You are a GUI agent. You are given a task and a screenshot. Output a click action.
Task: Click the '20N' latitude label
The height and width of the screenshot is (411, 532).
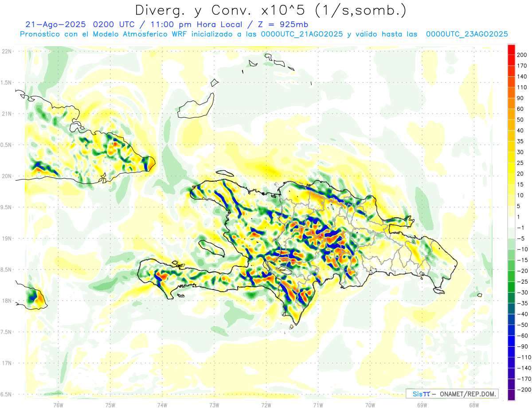[x=6, y=176]
